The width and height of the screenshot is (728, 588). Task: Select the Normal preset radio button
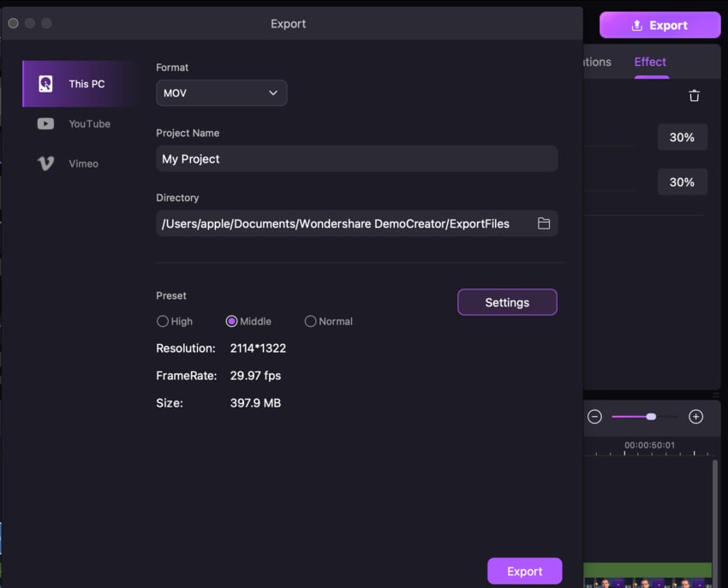310,321
